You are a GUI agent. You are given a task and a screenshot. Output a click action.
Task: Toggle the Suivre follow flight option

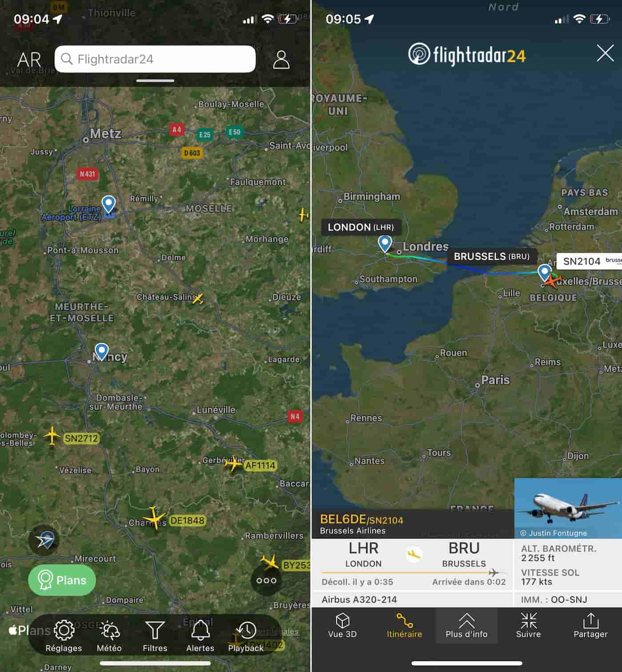point(529,625)
